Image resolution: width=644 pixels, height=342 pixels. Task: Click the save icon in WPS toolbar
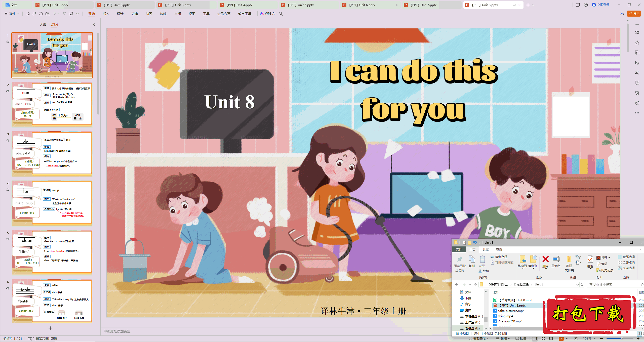[x=28, y=14]
